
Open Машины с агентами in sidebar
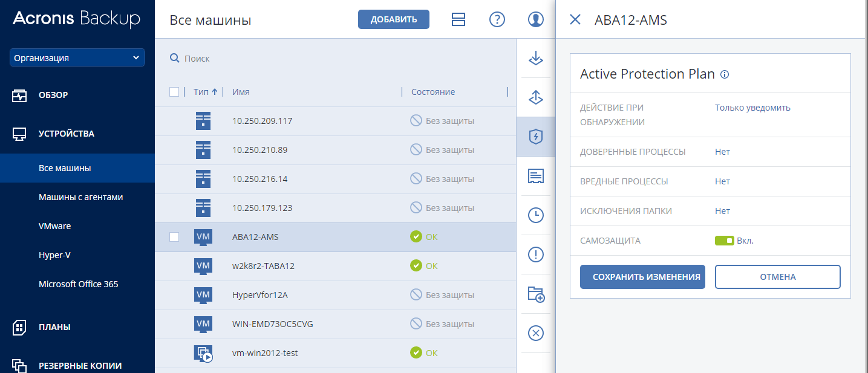81,197
